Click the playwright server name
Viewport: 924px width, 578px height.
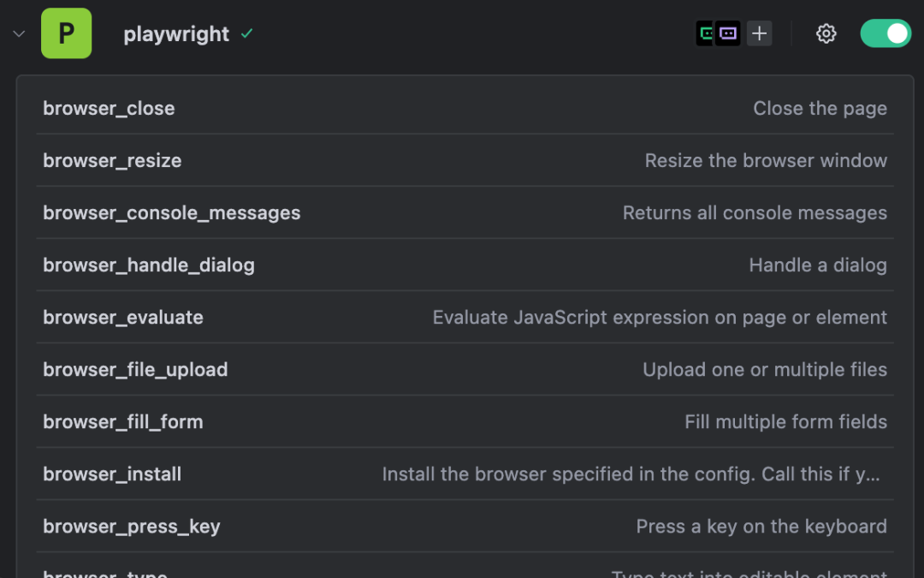(176, 34)
